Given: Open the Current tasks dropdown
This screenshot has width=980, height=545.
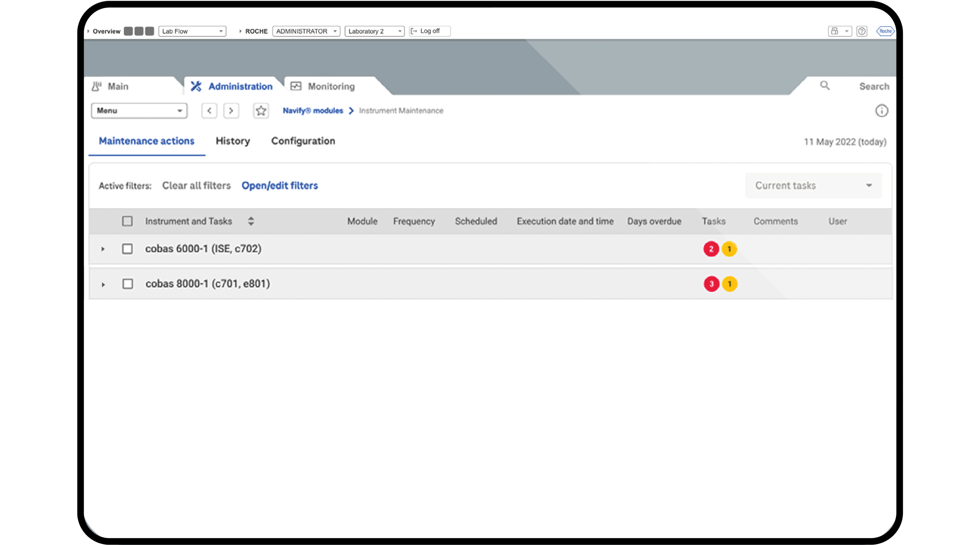Looking at the screenshot, I should [x=813, y=186].
